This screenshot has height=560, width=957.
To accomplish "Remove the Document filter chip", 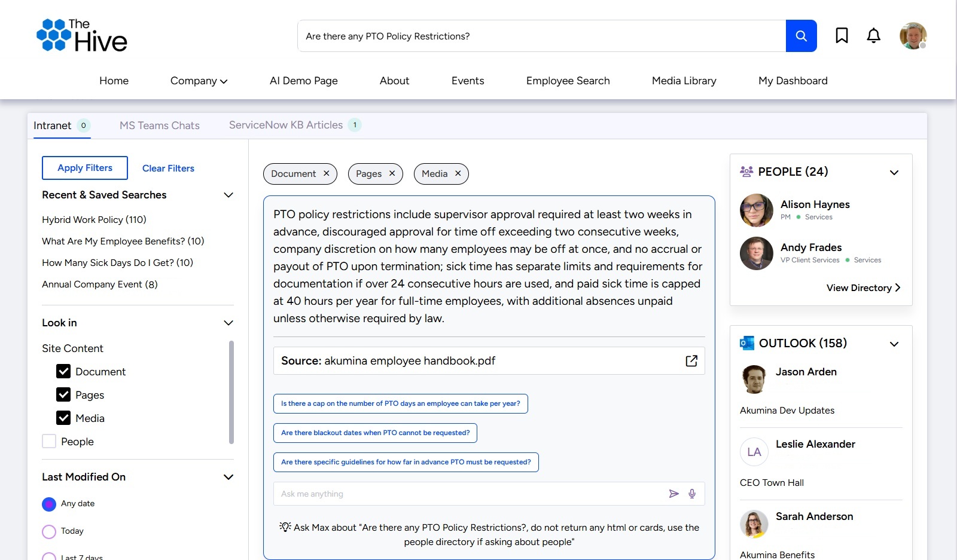I will coord(327,173).
